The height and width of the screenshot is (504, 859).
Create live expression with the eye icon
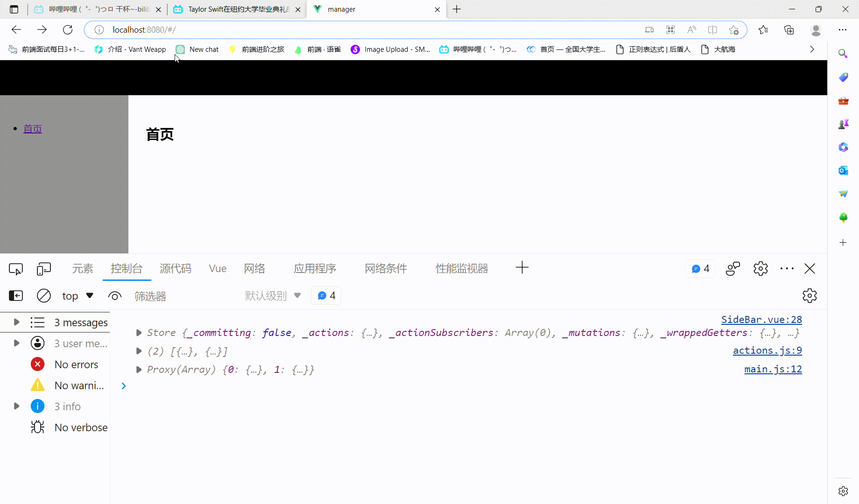pos(114,296)
